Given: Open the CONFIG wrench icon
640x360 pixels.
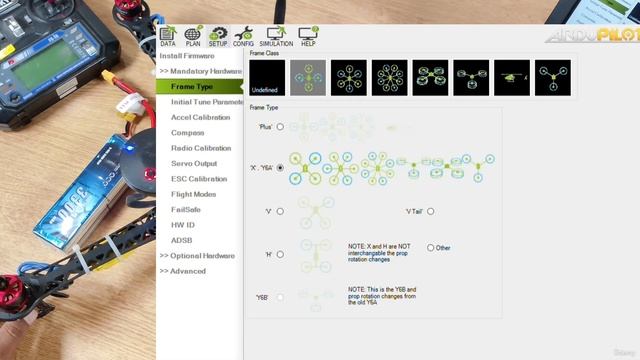Looking at the screenshot, I should click(x=243, y=36).
